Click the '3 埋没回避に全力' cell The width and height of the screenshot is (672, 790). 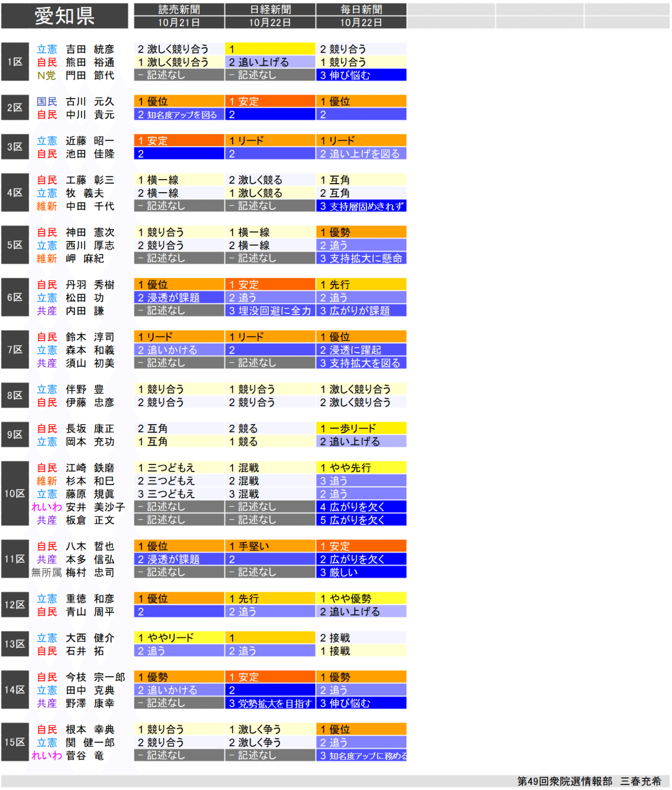[270, 311]
